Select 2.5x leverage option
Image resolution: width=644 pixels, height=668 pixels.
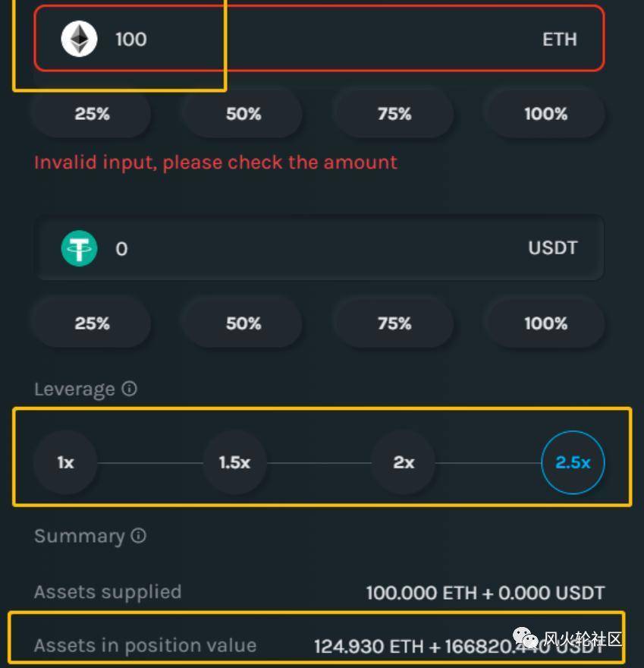(x=573, y=462)
